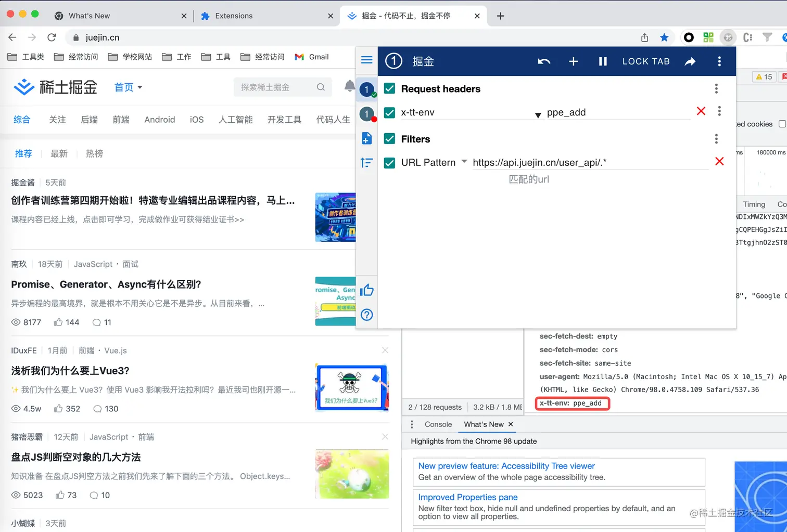
Task: Open the ModHeader hamburger menu
Action: pos(366,60)
